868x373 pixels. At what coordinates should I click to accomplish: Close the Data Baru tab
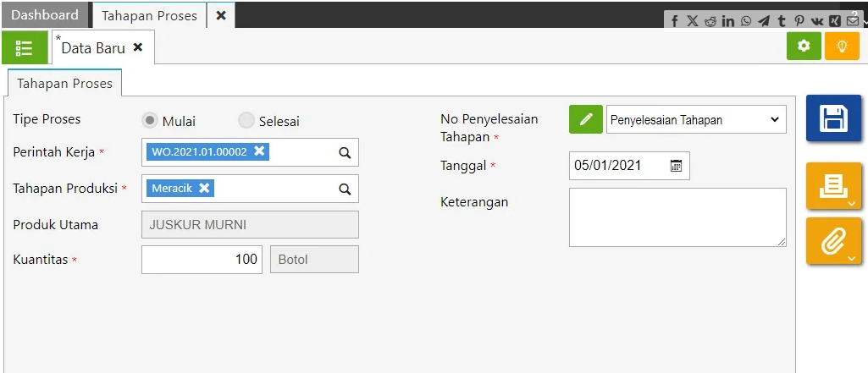(138, 48)
